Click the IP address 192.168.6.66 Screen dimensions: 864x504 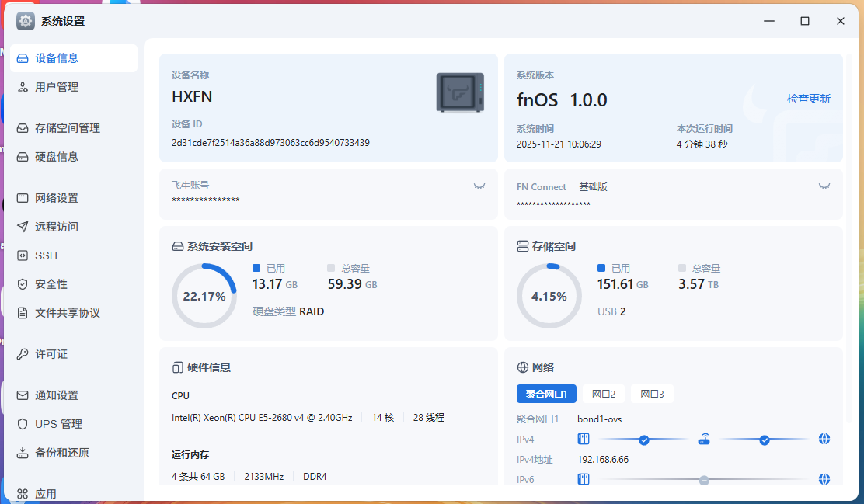click(603, 460)
